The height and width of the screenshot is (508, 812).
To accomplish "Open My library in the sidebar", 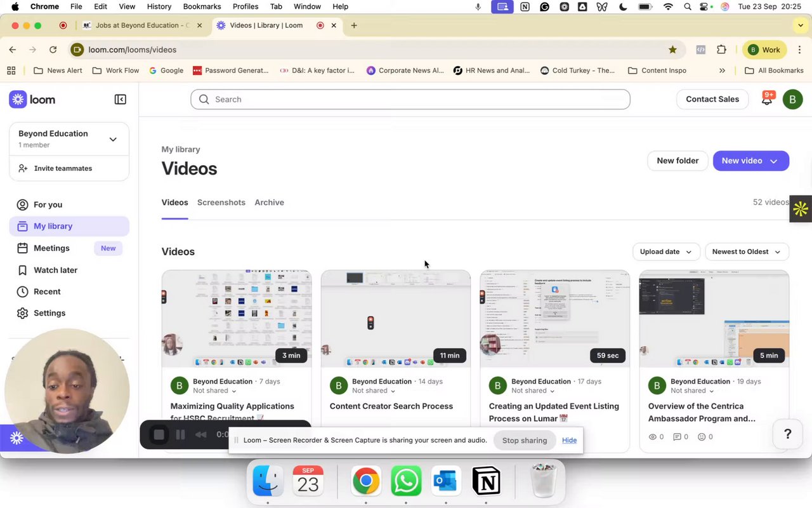I will (69, 226).
